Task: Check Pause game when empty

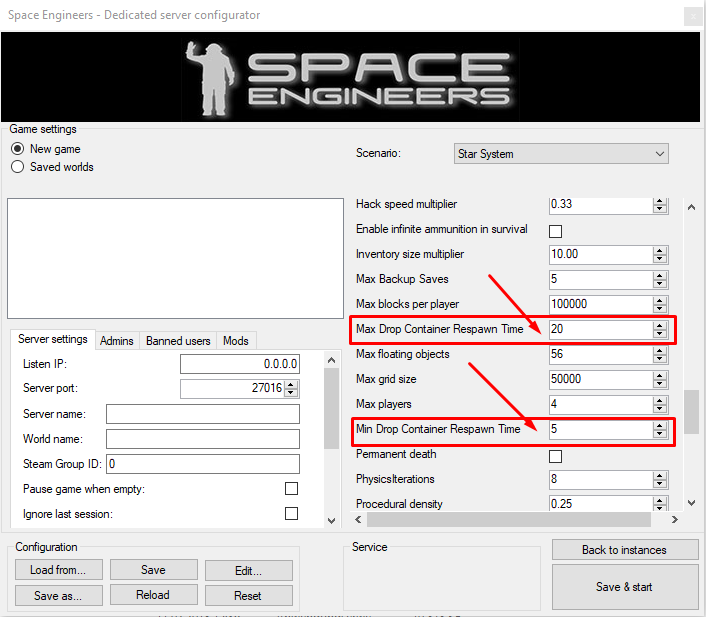Action: coord(291,489)
